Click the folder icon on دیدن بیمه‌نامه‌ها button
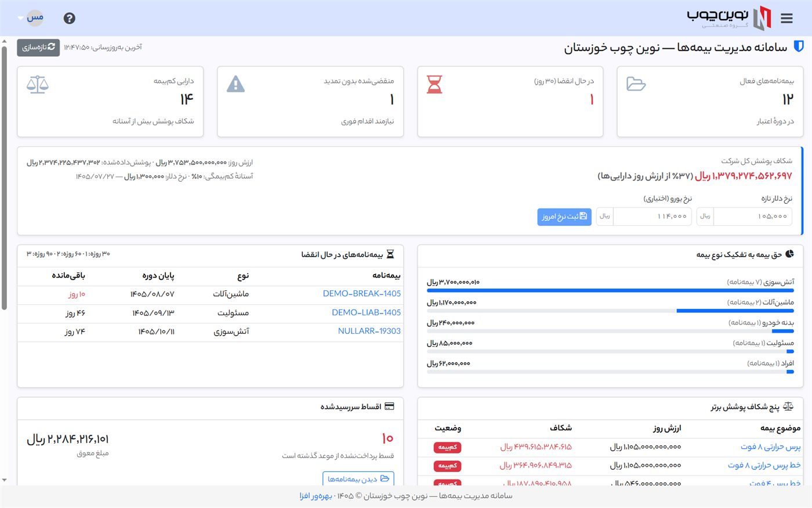Viewport: 812px width, 508px height. (x=385, y=479)
